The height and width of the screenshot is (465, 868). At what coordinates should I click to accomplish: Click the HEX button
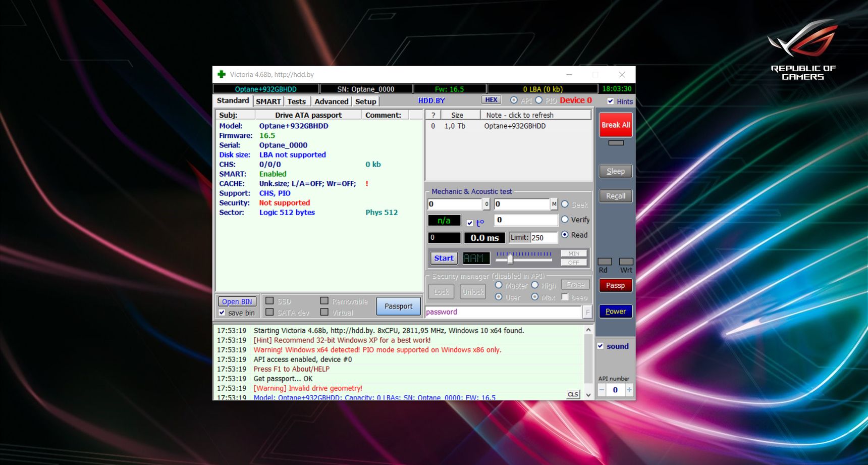tap(491, 100)
